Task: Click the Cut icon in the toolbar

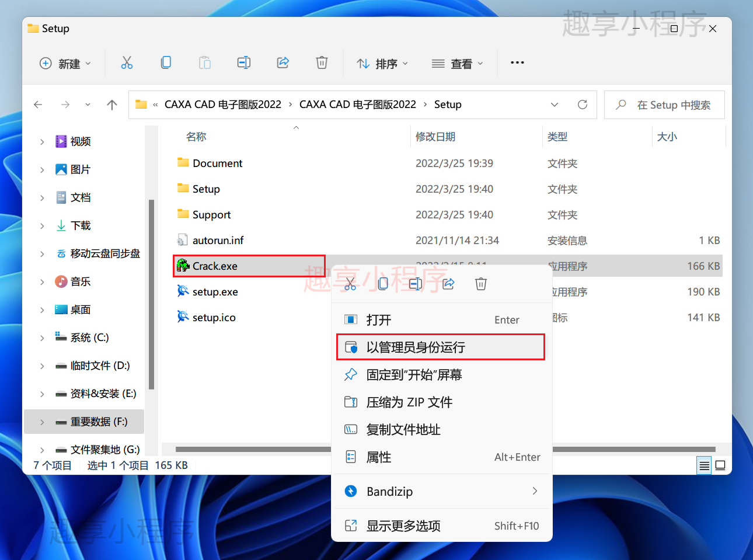Action: pos(127,62)
